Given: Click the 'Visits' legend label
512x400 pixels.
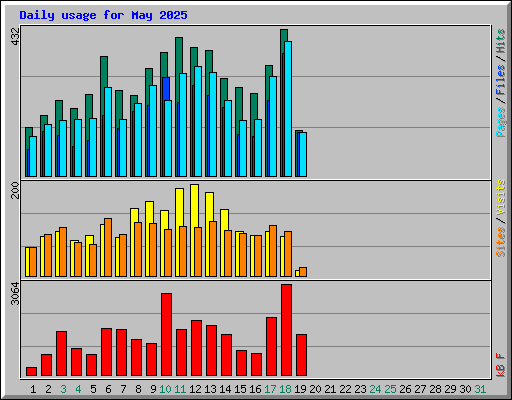Looking at the screenshot, I should [x=500, y=197].
